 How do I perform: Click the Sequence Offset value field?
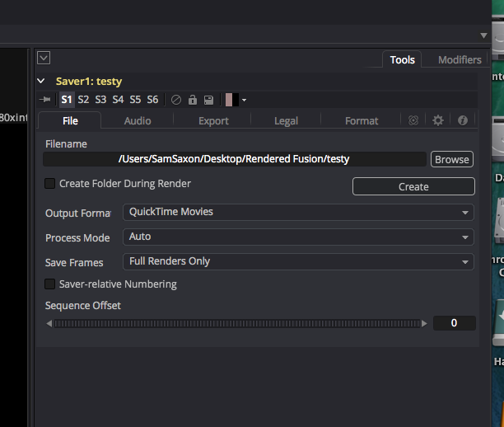455,323
